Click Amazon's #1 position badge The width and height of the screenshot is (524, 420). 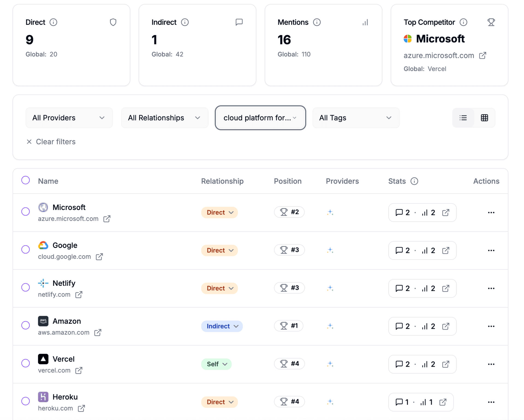click(289, 326)
